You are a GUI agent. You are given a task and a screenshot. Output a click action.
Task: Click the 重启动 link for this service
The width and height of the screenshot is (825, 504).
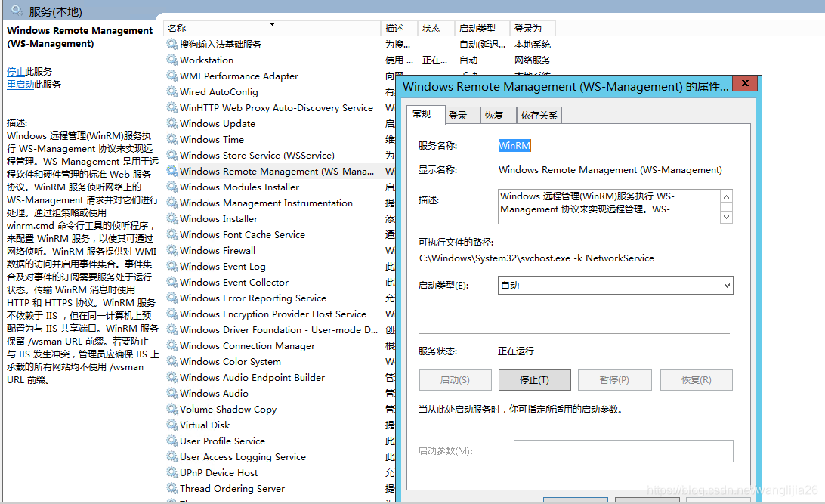20,84
